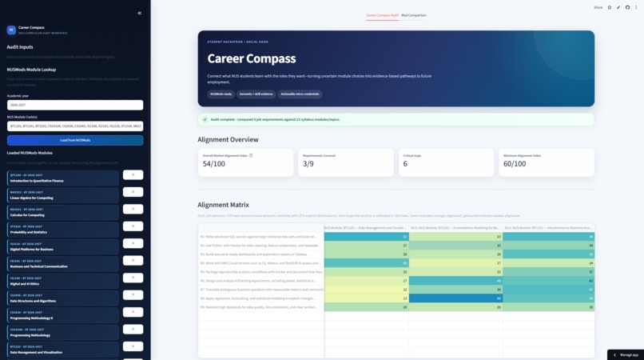Remove Introduction to Quantitative Finance module
Image resolution: width=644 pixels, height=360 pixels.
click(133, 175)
